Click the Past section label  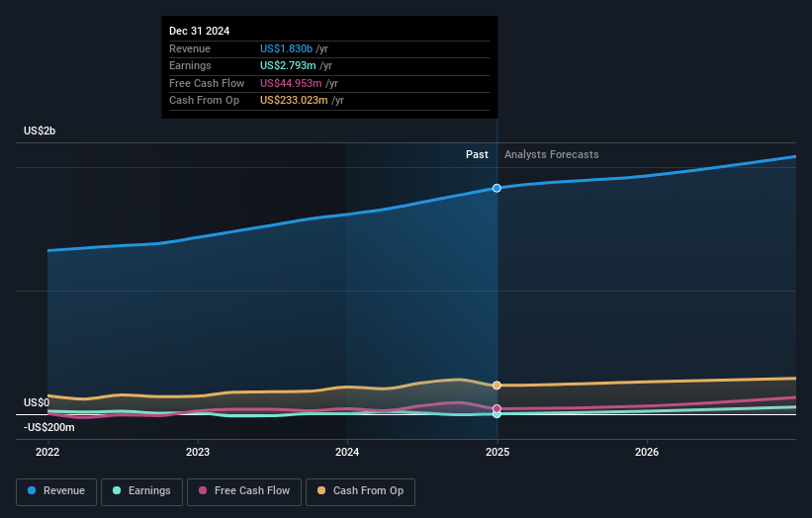click(477, 155)
